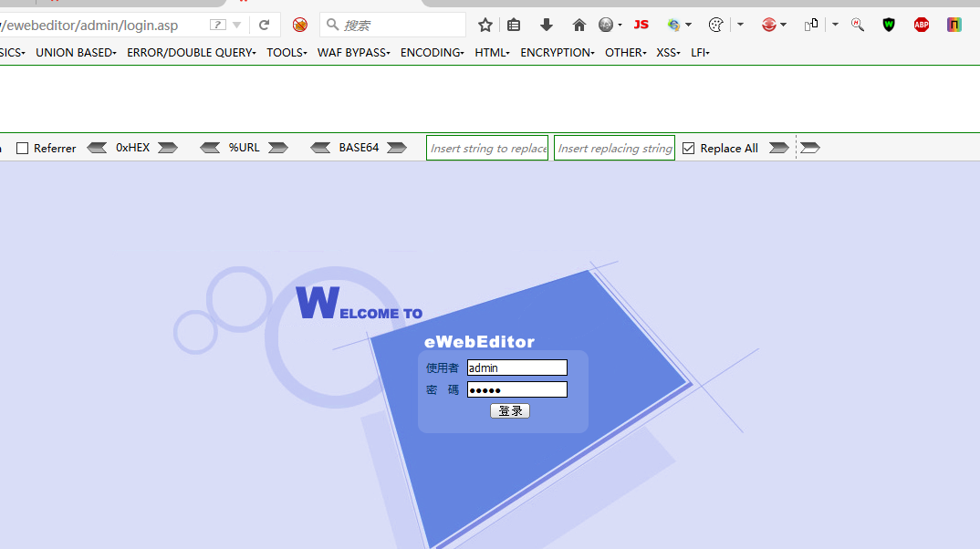This screenshot has width=980, height=549.
Task: Decode 0xHEX with left arrow
Action: tap(97, 148)
